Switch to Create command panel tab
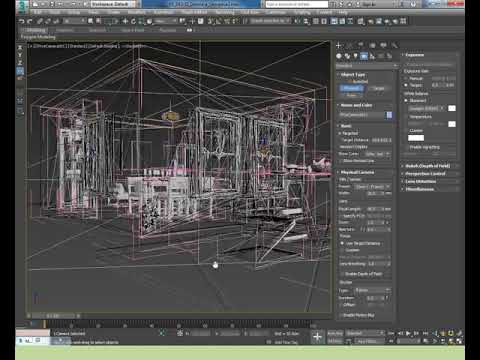Screen dimensions: 480x360 coord(339,45)
